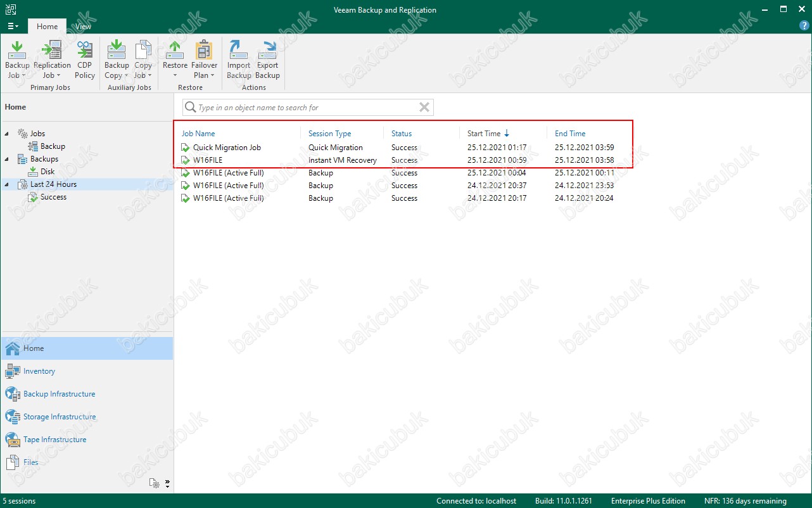Image resolution: width=812 pixels, height=508 pixels.
Task: Open the Replication Job dropdown arrow
Action: pos(58,75)
